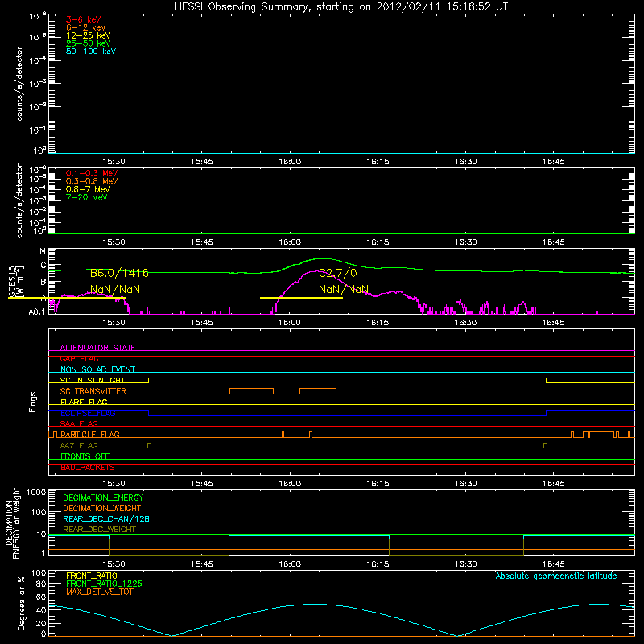Screen dimensions: 644x644
Task: Click the FRONT_RATIO legend label
Action: 92,576
